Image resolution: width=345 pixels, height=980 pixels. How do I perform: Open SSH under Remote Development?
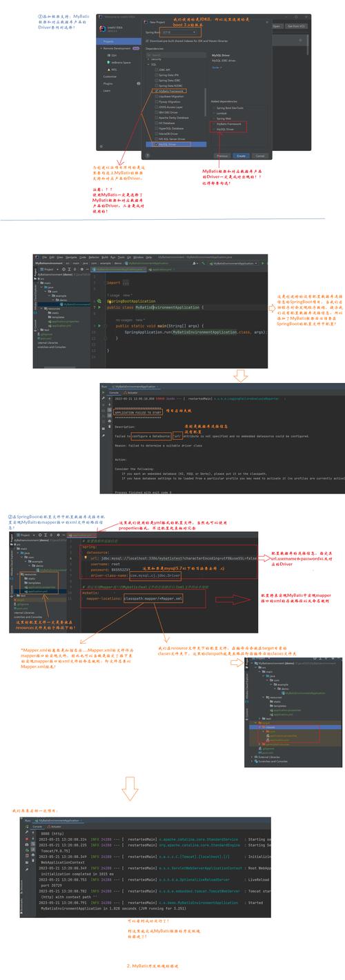114,54
